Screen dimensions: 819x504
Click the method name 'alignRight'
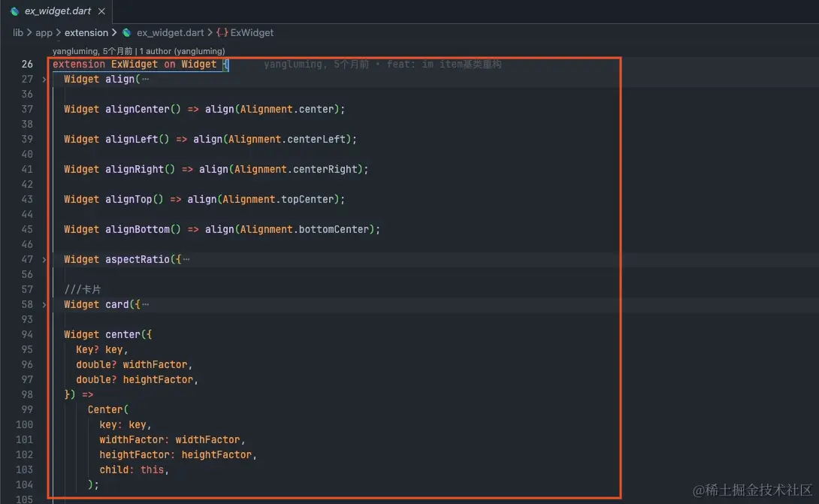pyautogui.click(x=134, y=169)
